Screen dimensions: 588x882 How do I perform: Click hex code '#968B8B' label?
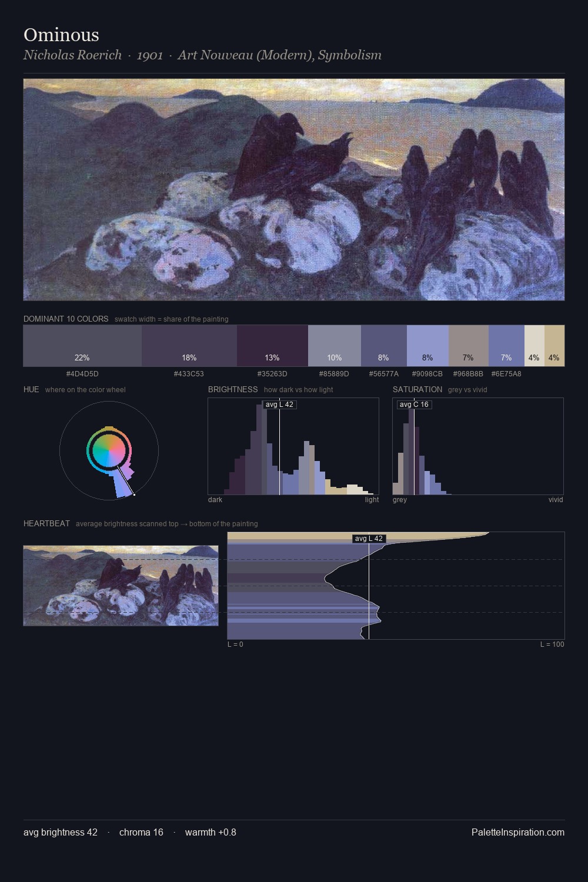point(468,374)
